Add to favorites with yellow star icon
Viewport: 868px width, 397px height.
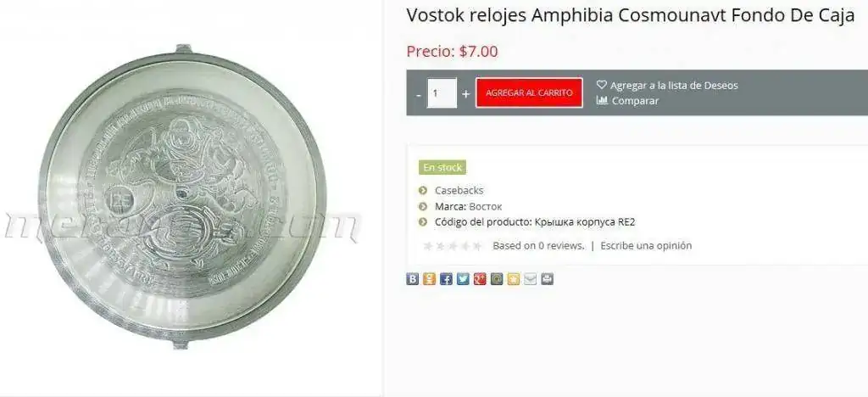coord(514,279)
